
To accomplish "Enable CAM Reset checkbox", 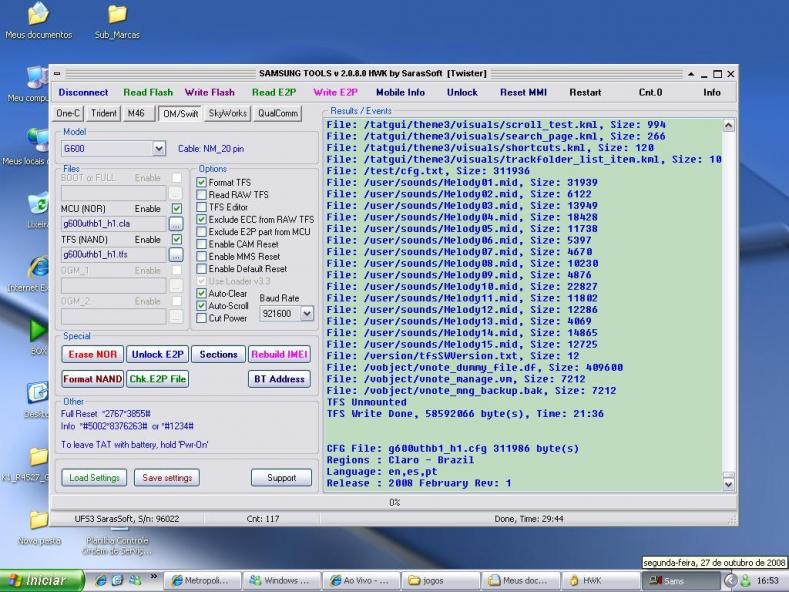I will point(201,244).
